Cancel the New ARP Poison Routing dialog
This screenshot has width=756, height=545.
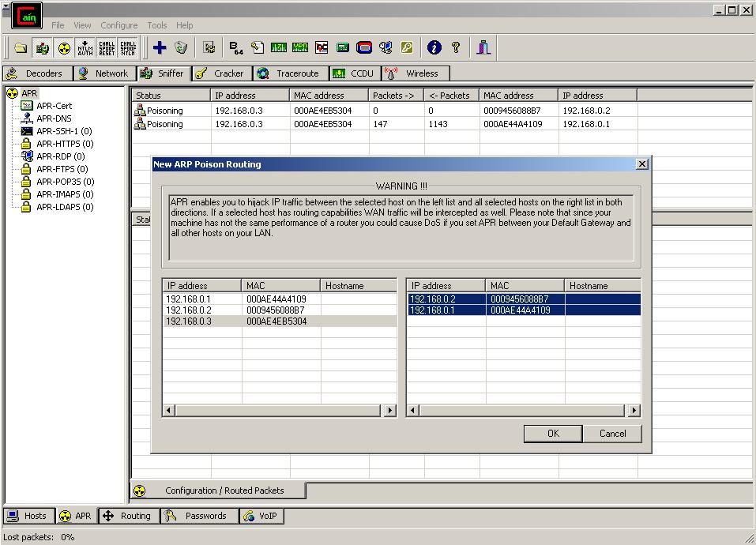(x=612, y=434)
